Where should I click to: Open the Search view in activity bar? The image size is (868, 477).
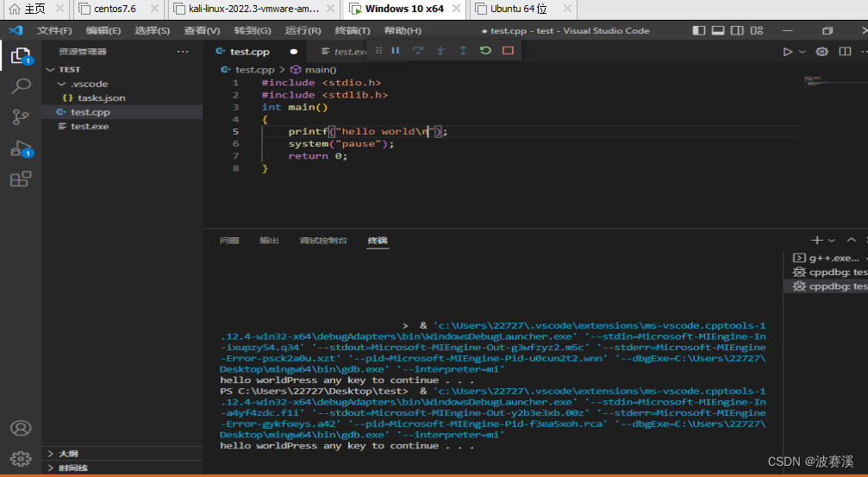tap(21, 86)
